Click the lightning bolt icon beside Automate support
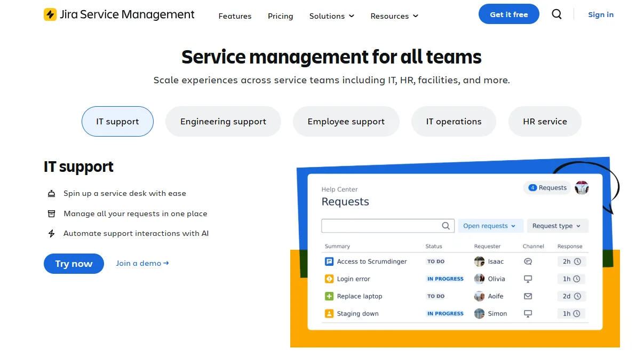 coord(52,233)
